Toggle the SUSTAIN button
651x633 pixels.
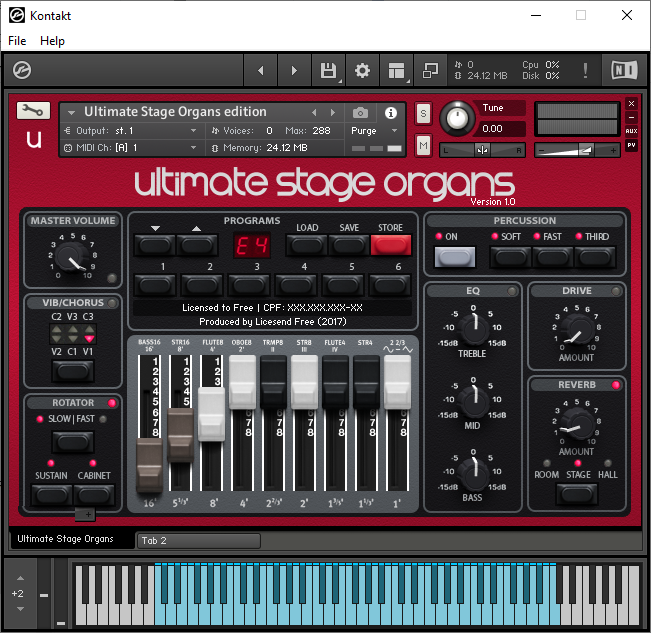(51, 495)
